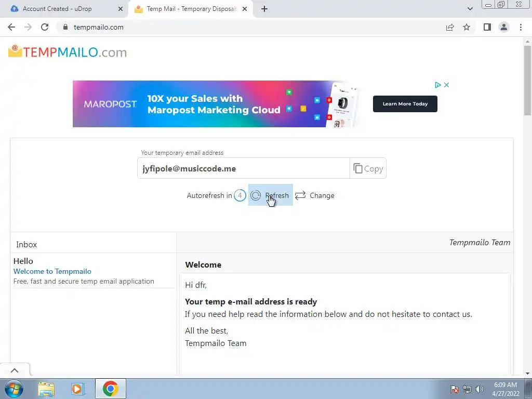
Task: Bookmark this tab with the star icon
Action: coord(467,27)
